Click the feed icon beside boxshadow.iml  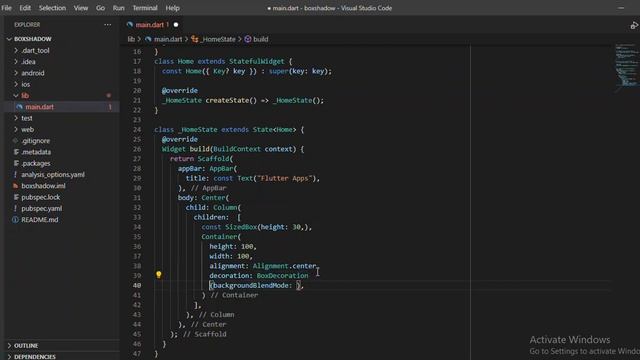16,186
